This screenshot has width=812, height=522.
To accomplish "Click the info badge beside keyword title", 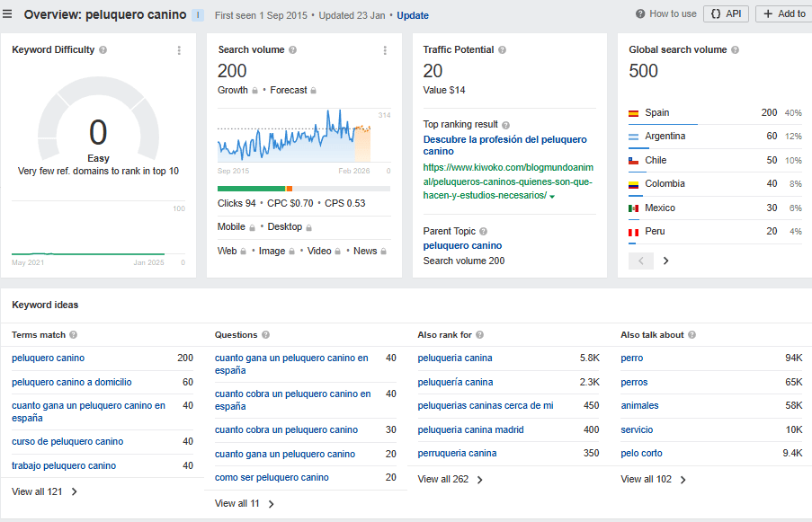I will pos(198,15).
